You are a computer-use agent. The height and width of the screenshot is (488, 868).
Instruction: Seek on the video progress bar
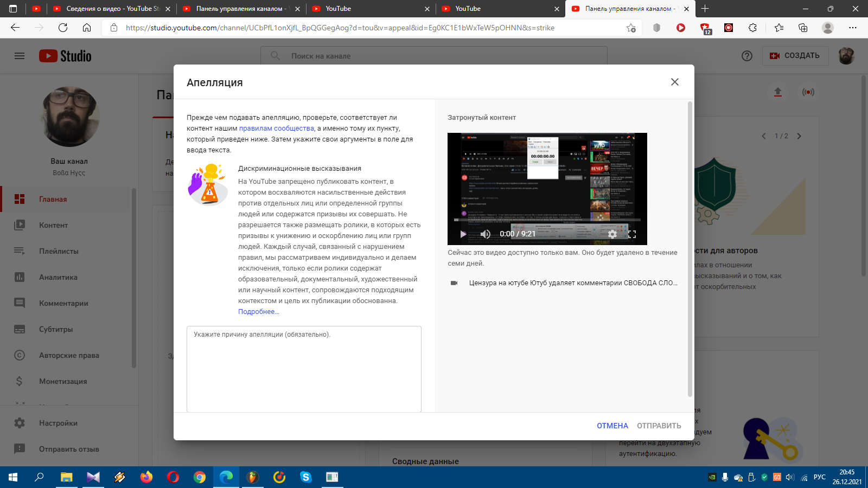coord(547,220)
